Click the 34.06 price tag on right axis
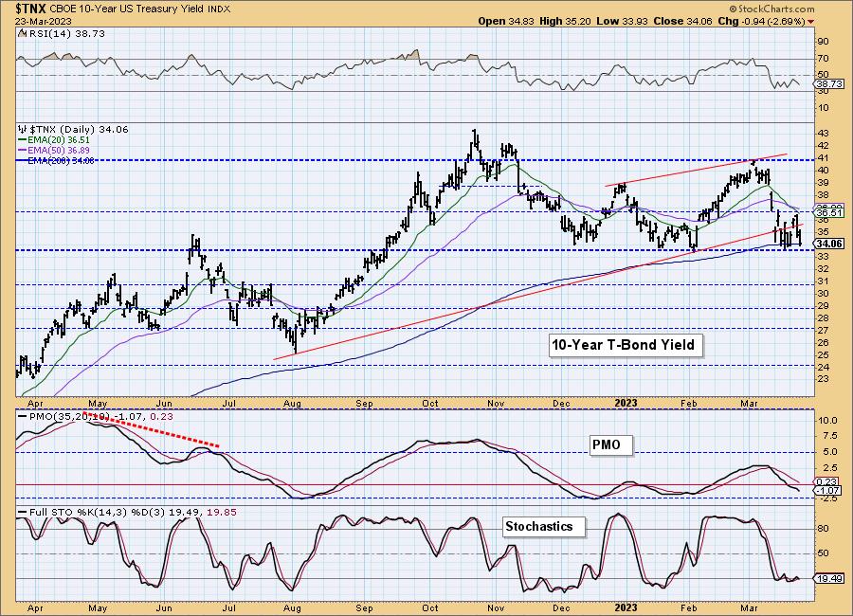This screenshot has width=853, height=616. click(829, 244)
